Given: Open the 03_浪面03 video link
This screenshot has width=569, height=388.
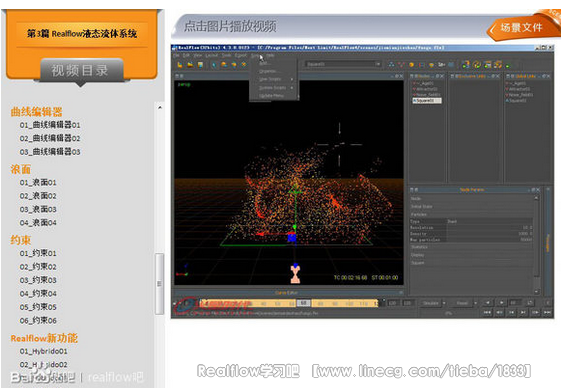Looking at the screenshot, I should click(x=38, y=209).
